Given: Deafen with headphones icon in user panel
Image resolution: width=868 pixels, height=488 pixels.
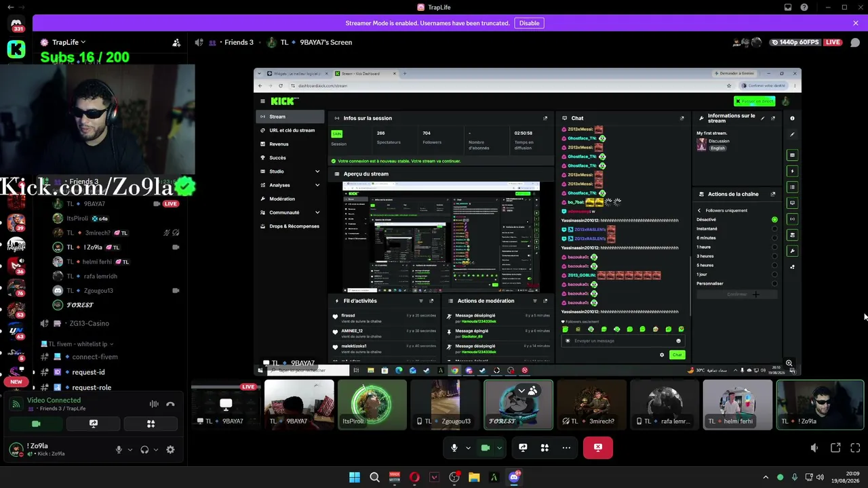Looking at the screenshot, I should (144, 449).
